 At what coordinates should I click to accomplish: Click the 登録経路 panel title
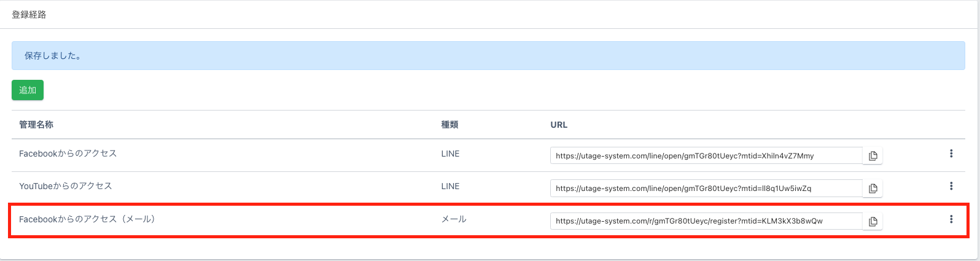[x=29, y=15]
